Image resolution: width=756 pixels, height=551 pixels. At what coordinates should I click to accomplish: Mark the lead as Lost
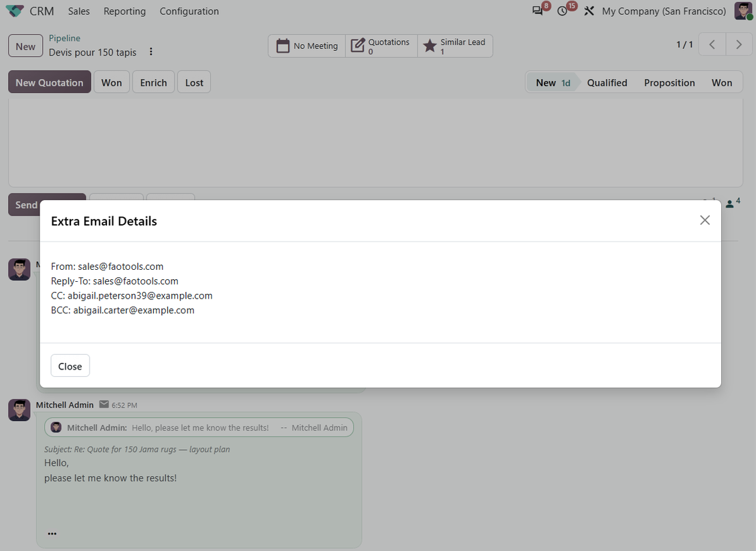(x=194, y=82)
